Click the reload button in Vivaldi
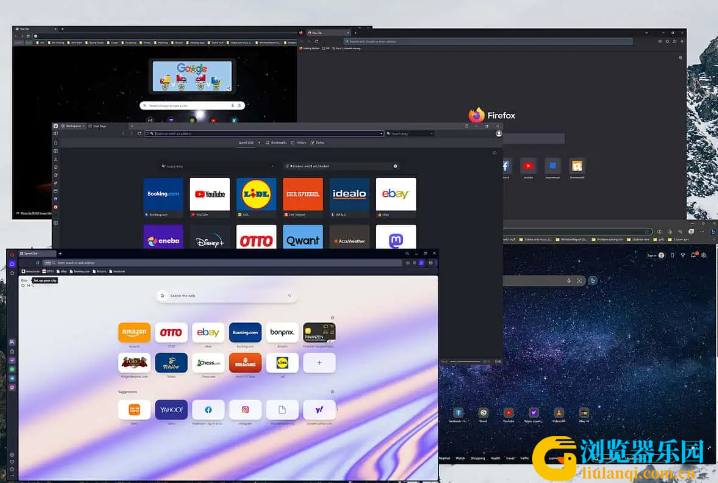Screen dimensions: 718x483 139,134
